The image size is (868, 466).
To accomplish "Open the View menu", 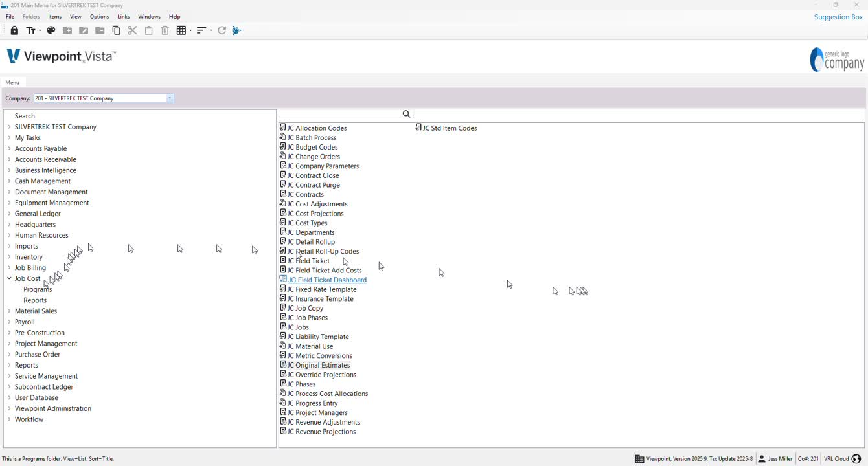I will (x=76, y=17).
